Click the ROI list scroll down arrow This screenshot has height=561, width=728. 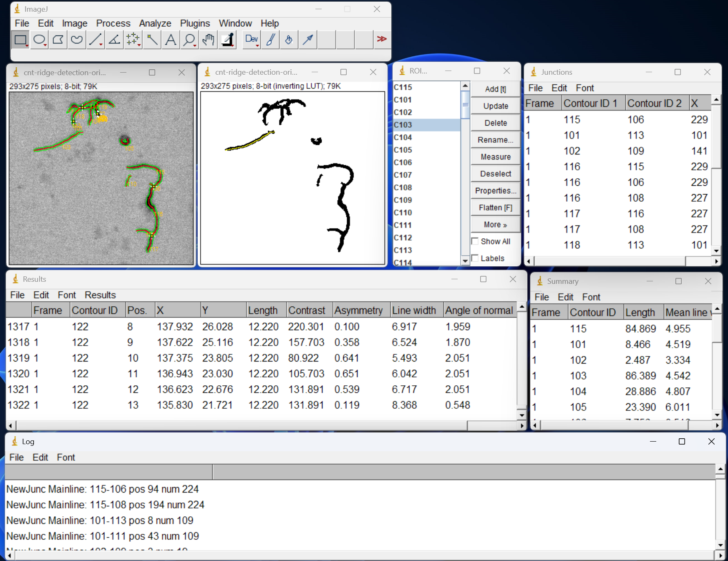(x=465, y=261)
